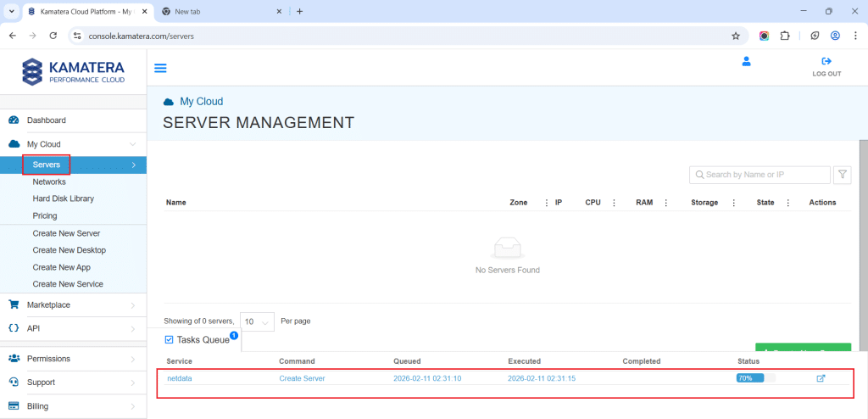Expand the Servers submenu arrow

pyautogui.click(x=133, y=165)
